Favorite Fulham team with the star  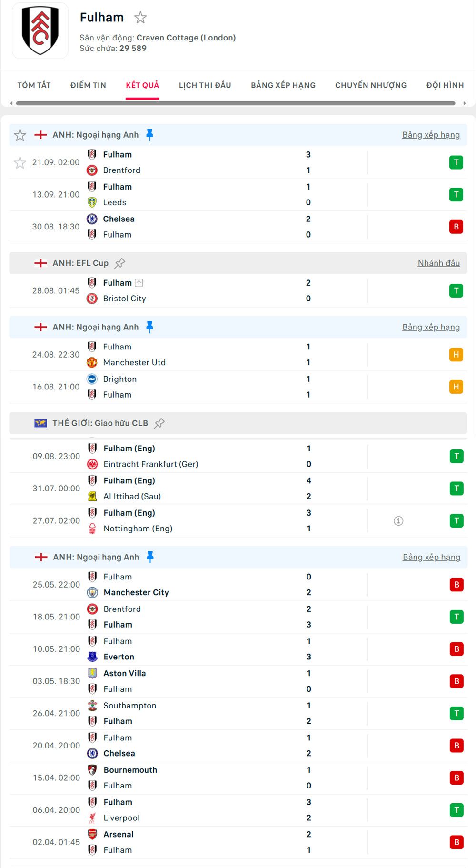click(140, 18)
